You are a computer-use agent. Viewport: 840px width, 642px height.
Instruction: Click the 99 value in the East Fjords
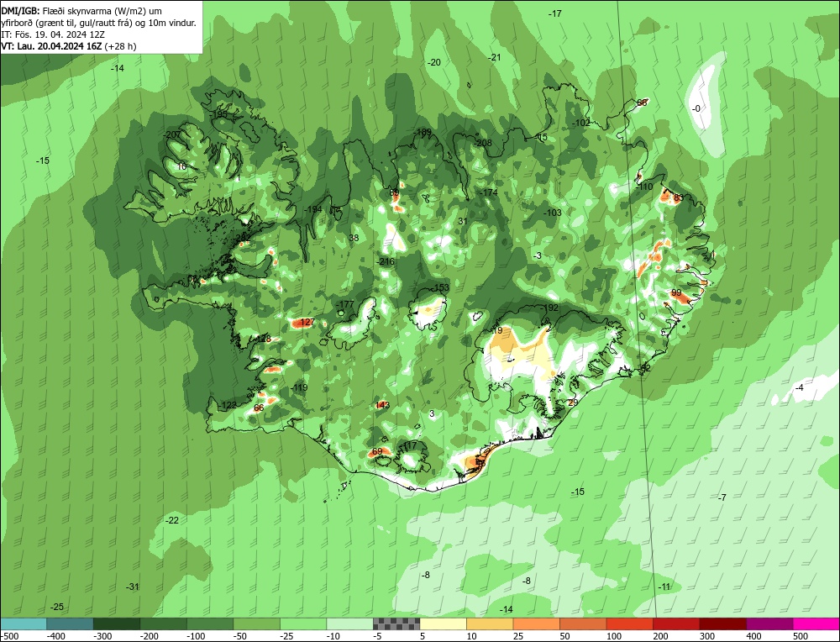click(x=676, y=292)
